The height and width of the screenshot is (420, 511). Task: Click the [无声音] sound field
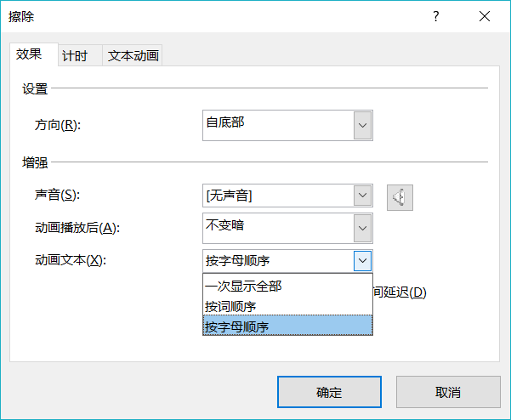(x=277, y=196)
